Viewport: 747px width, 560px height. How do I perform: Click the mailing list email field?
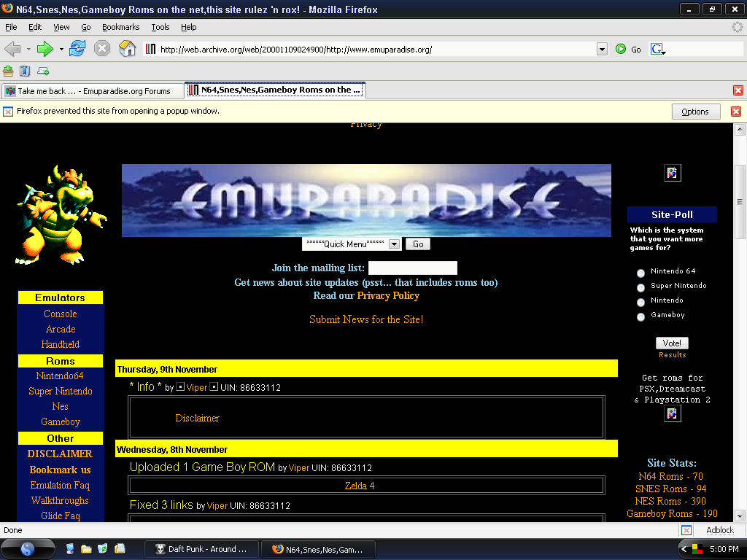413,268
